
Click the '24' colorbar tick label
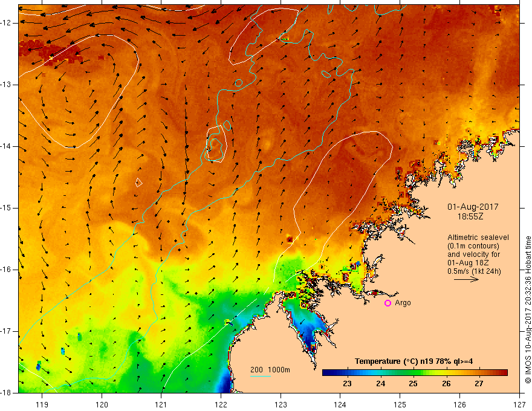click(380, 384)
